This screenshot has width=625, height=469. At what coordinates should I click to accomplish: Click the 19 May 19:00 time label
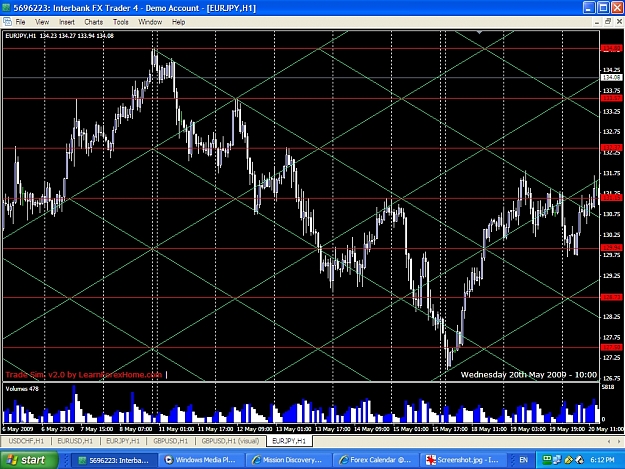point(567,429)
